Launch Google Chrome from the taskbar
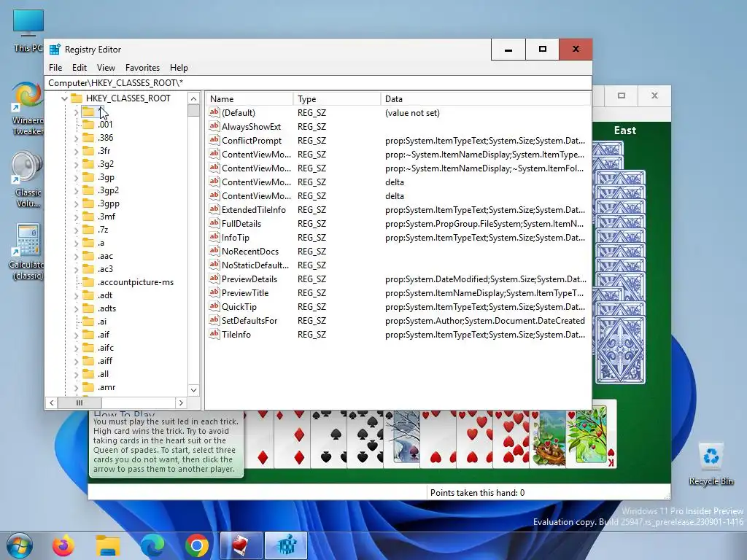The width and height of the screenshot is (747, 560). pos(197,545)
